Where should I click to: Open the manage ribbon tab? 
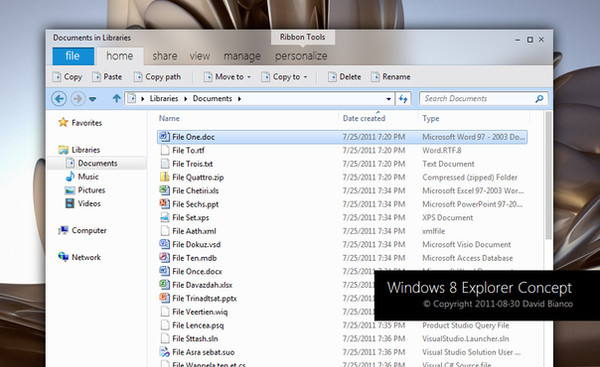point(242,56)
